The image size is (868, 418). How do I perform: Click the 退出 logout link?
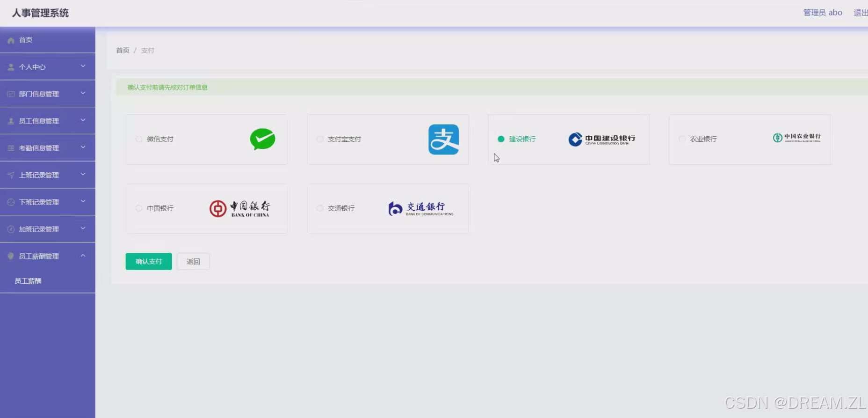point(861,13)
